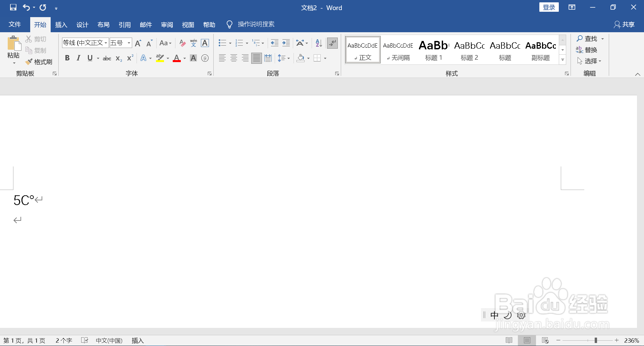Apply the yellow text highlight color
Screen dimensions: 644x346
point(160,58)
